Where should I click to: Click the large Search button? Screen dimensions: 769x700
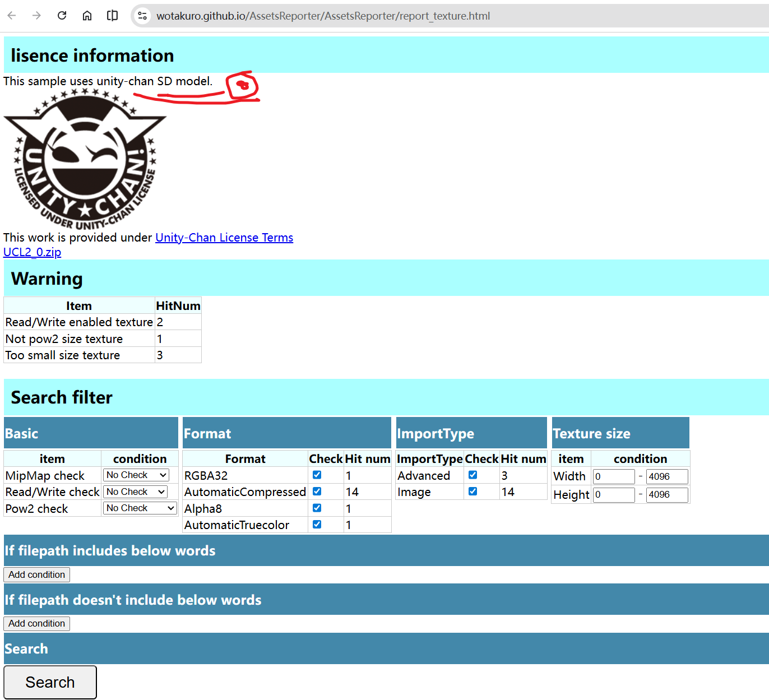(x=50, y=682)
